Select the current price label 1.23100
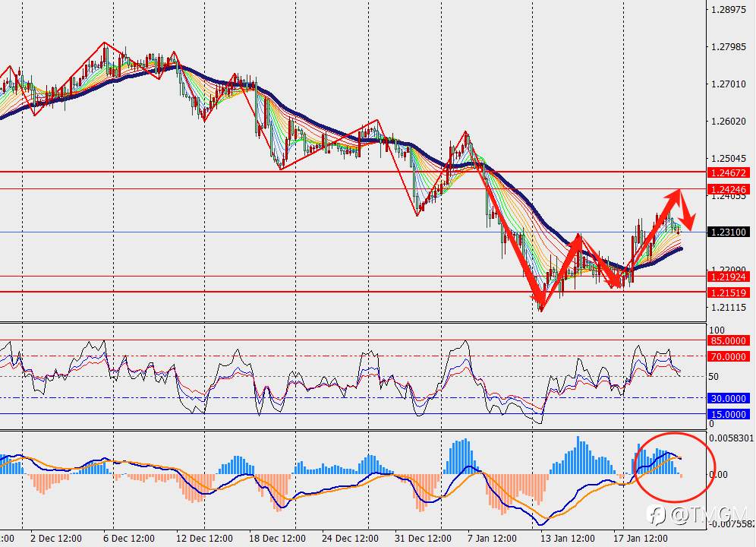 pyautogui.click(x=729, y=232)
